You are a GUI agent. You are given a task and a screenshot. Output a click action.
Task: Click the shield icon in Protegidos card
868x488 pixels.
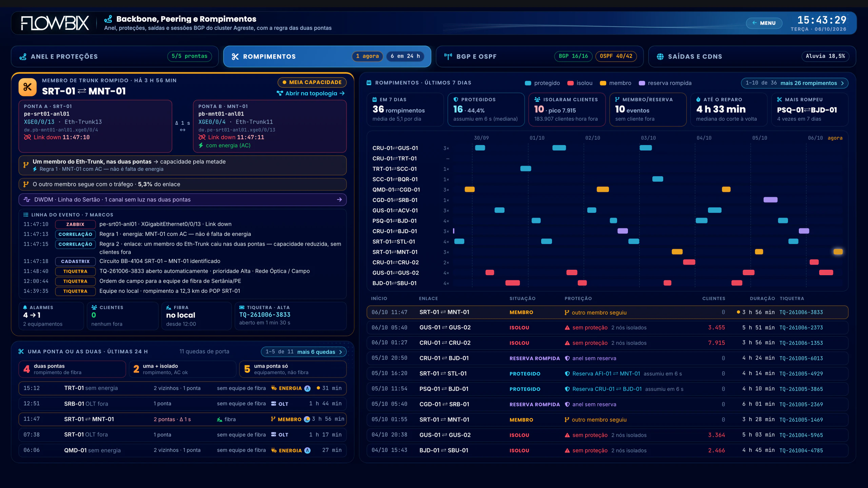point(456,100)
